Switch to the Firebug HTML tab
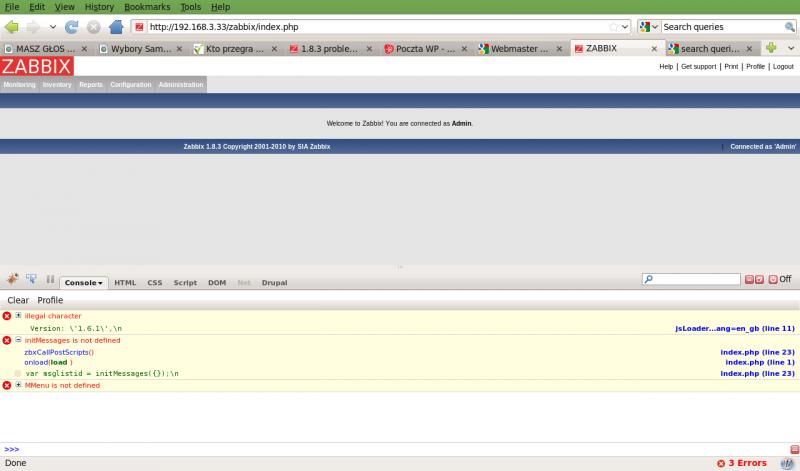Viewport: 800px width, 471px height. pos(125,283)
